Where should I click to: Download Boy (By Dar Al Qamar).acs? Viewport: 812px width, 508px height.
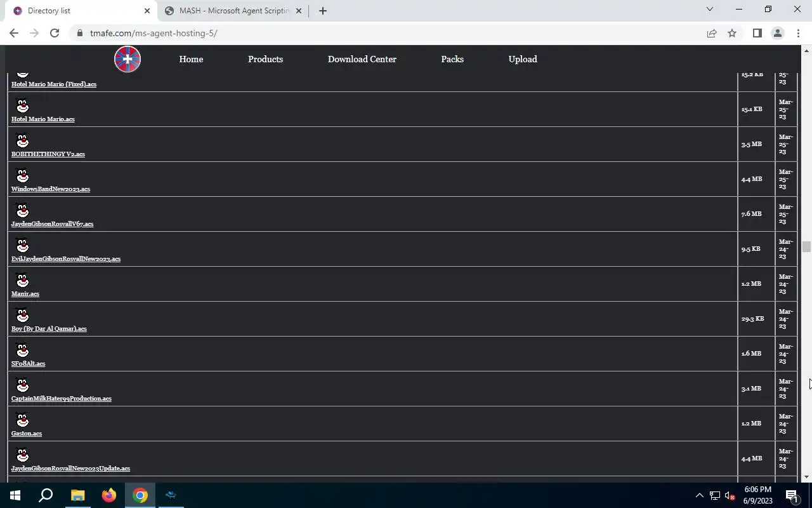[x=49, y=328]
